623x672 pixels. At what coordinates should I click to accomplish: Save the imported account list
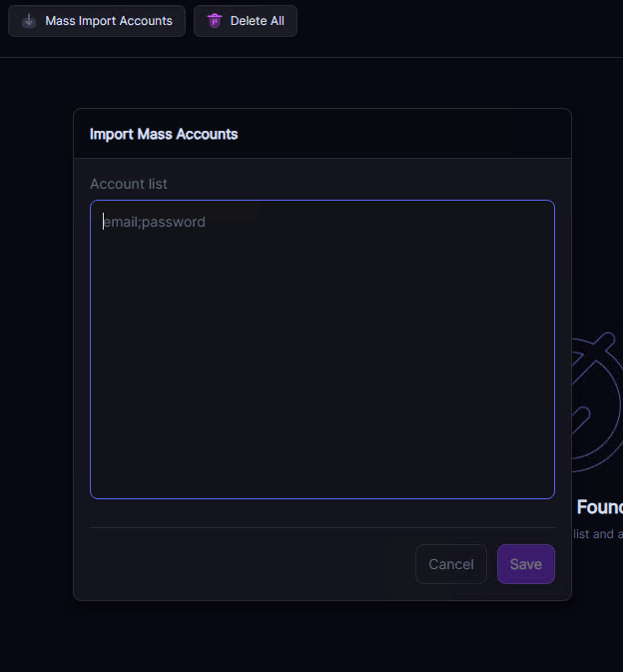click(525, 564)
